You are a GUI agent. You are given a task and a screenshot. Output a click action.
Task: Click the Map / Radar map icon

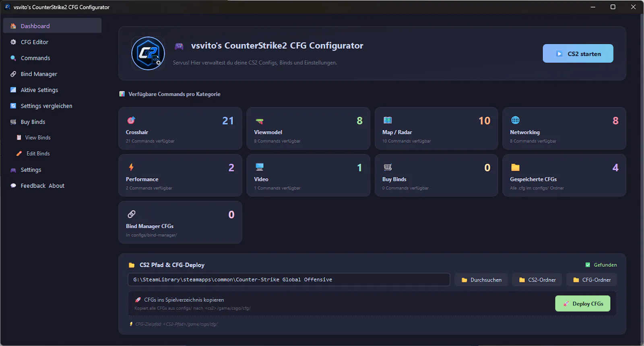pyautogui.click(x=388, y=120)
